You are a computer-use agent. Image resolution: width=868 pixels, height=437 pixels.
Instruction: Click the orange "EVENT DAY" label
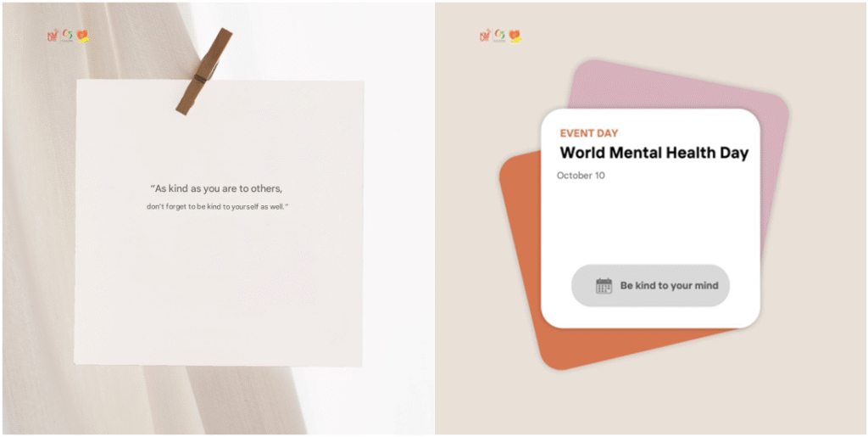pyautogui.click(x=589, y=133)
